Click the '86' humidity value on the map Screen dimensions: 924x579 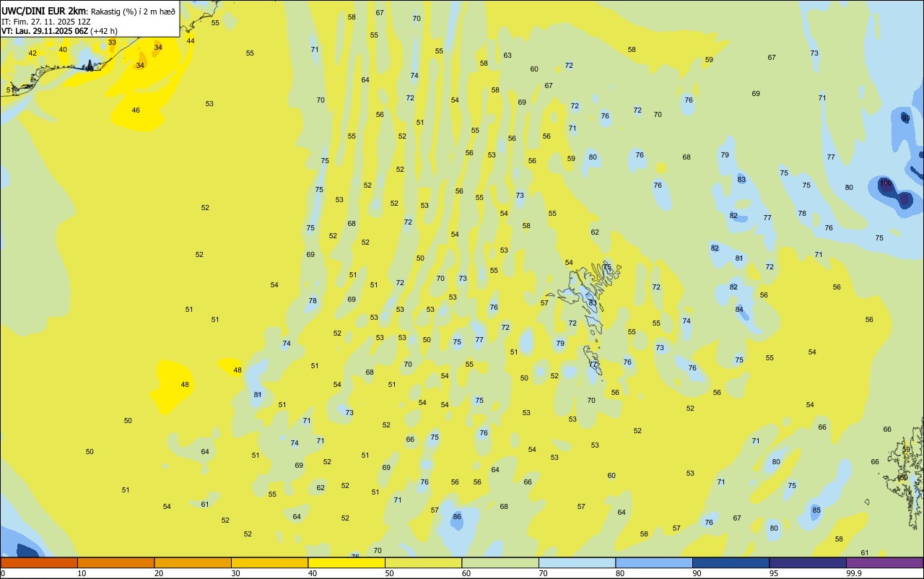[457, 517]
